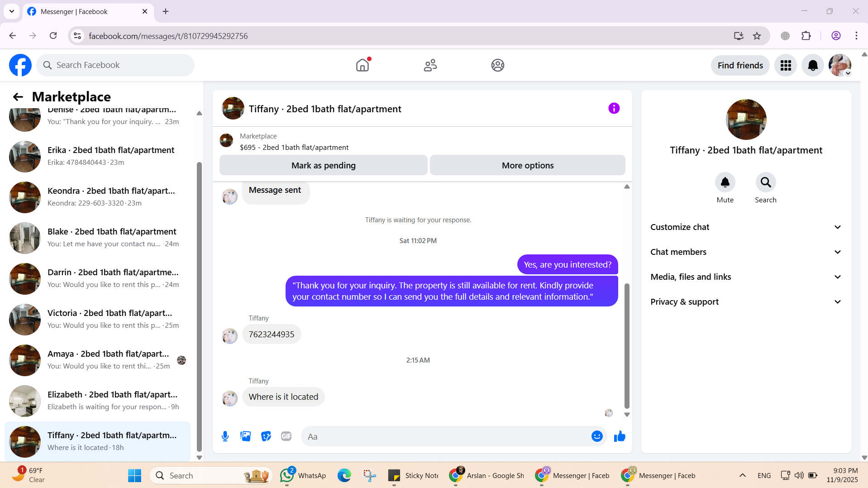Click the phone number message 7623244935
Image resolution: width=868 pixels, height=488 pixels.
(x=271, y=335)
